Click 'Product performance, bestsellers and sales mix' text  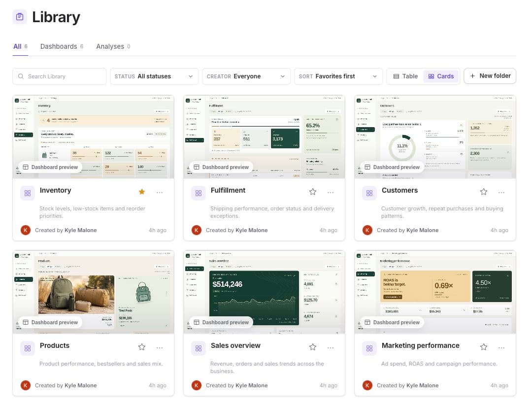point(101,364)
